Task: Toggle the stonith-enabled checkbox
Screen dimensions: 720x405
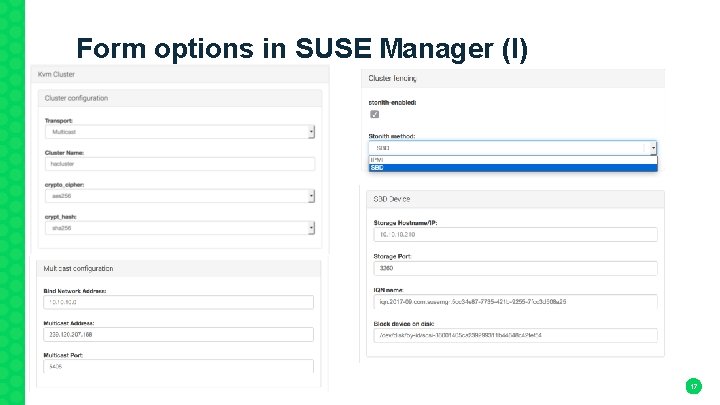Action: pyautogui.click(x=375, y=114)
